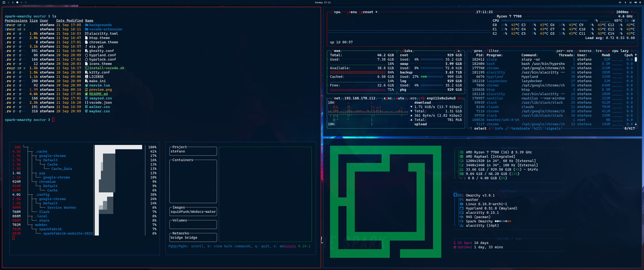
Task: Toggle process tree view in btop
Action: point(599,51)
